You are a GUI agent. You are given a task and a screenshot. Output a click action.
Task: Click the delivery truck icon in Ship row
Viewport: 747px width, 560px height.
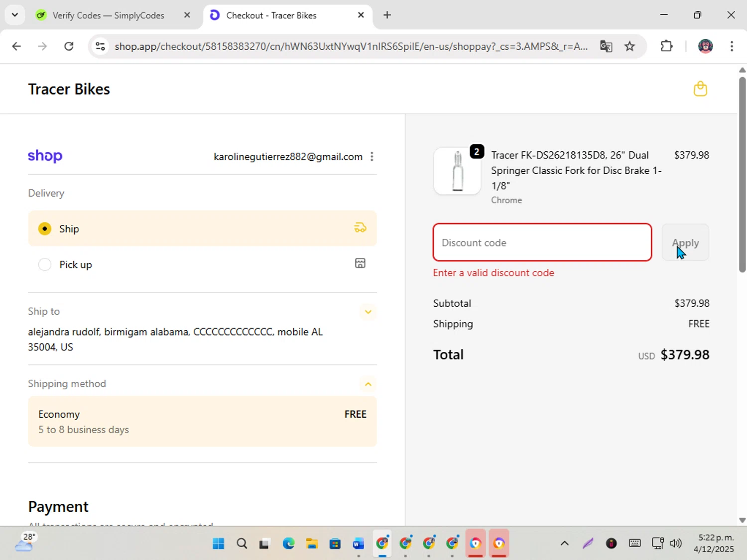360,228
